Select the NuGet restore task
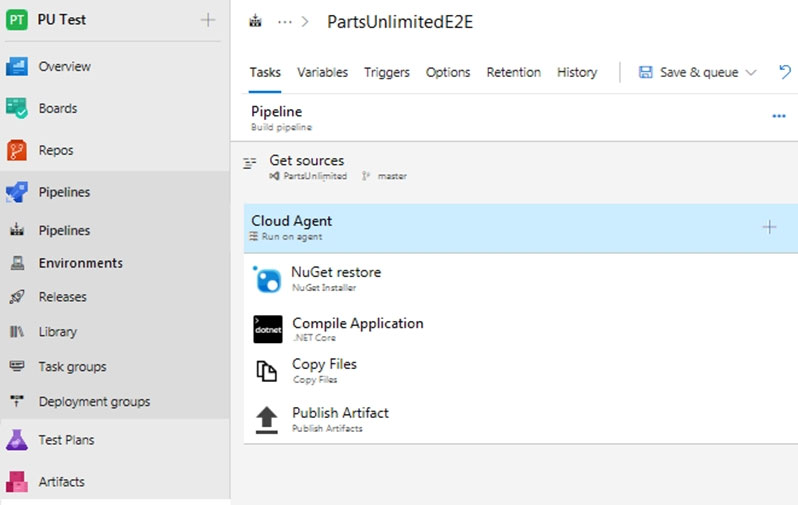Screen dimensions: 798x505 tap(521, 279)
